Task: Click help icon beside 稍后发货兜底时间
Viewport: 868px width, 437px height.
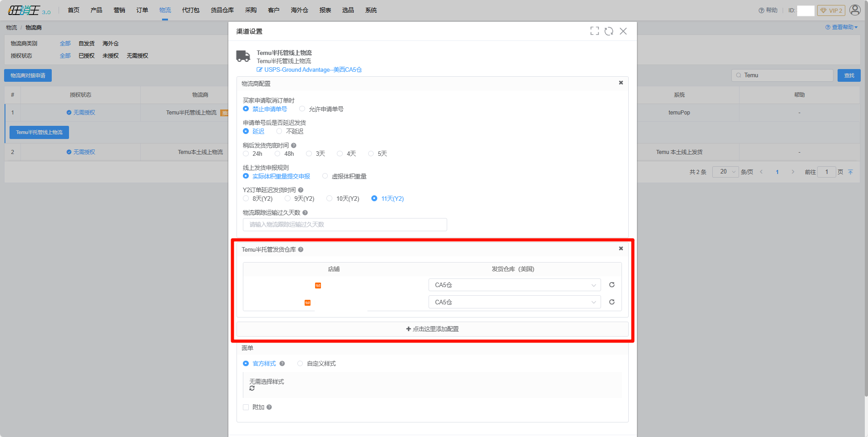Action: click(x=294, y=145)
